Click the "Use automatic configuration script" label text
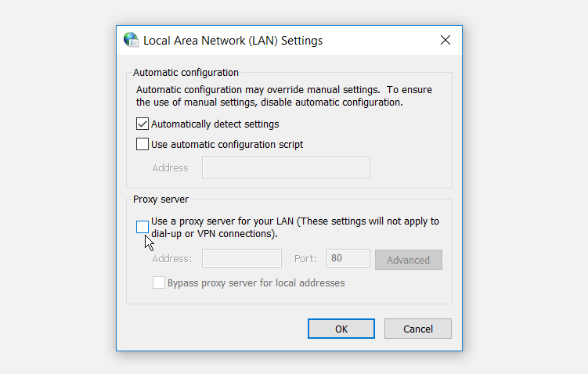Image resolution: width=588 pixels, height=374 pixels. (227, 144)
